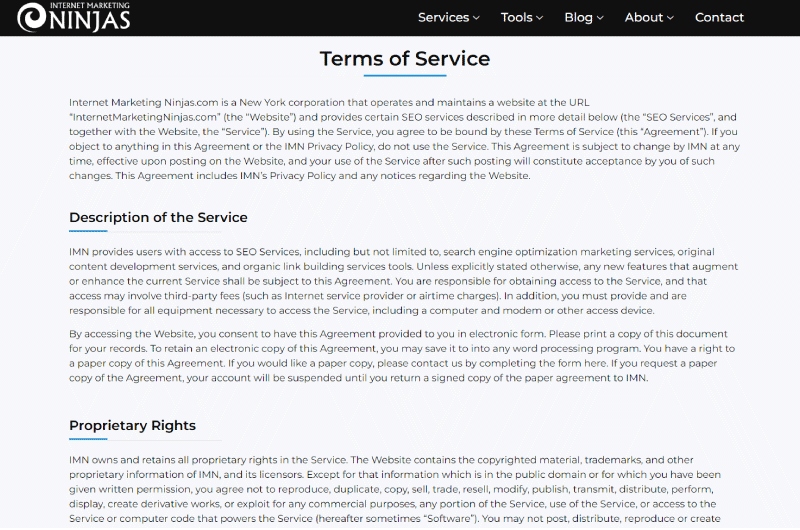This screenshot has height=530, width=800.
Task: Click the Description of the Service heading
Action: click(x=158, y=217)
